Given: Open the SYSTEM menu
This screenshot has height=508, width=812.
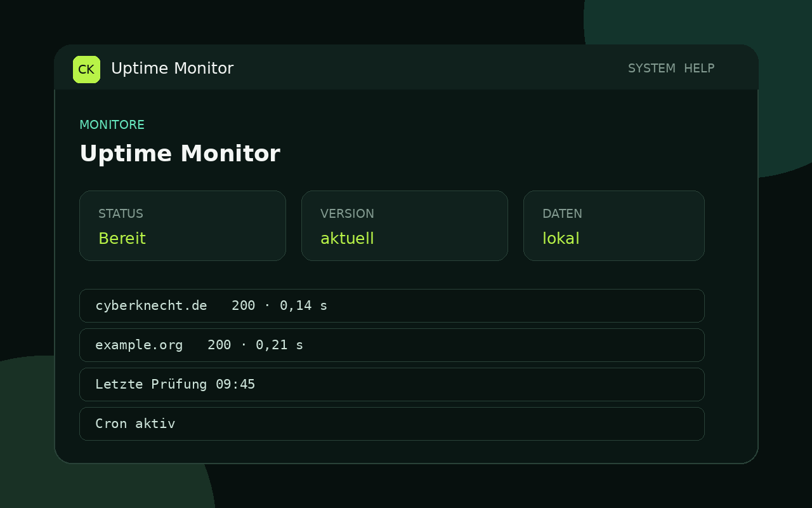Looking at the screenshot, I should pyautogui.click(x=652, y=69).
